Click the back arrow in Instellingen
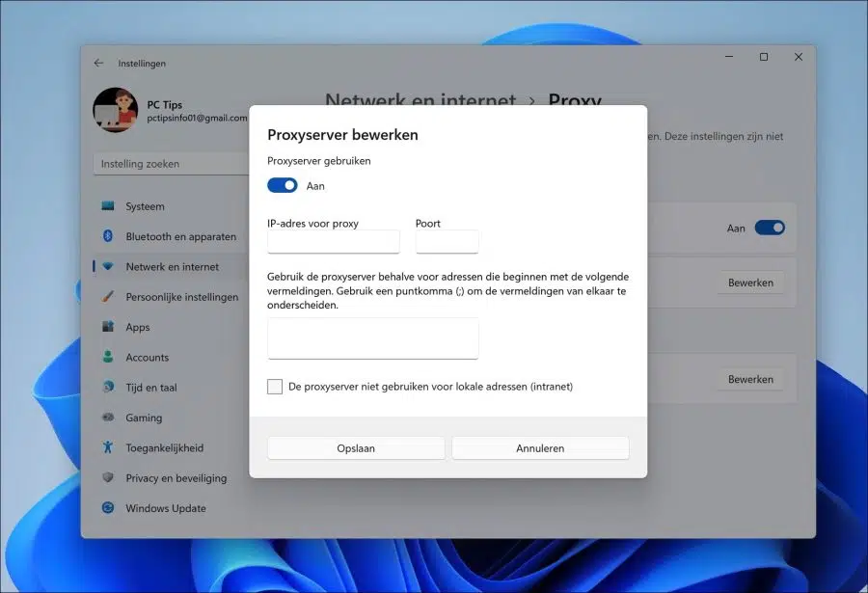 pos(98,63)
